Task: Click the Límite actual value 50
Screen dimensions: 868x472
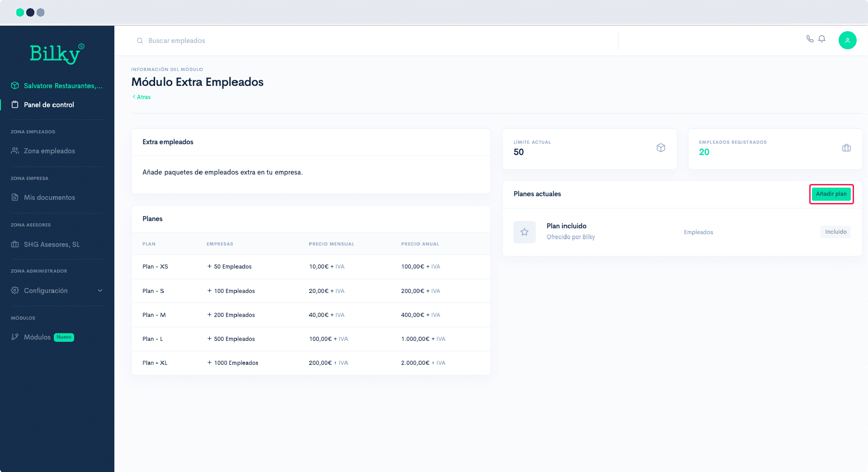Action: pyautogui.click(x=519, y=152)
